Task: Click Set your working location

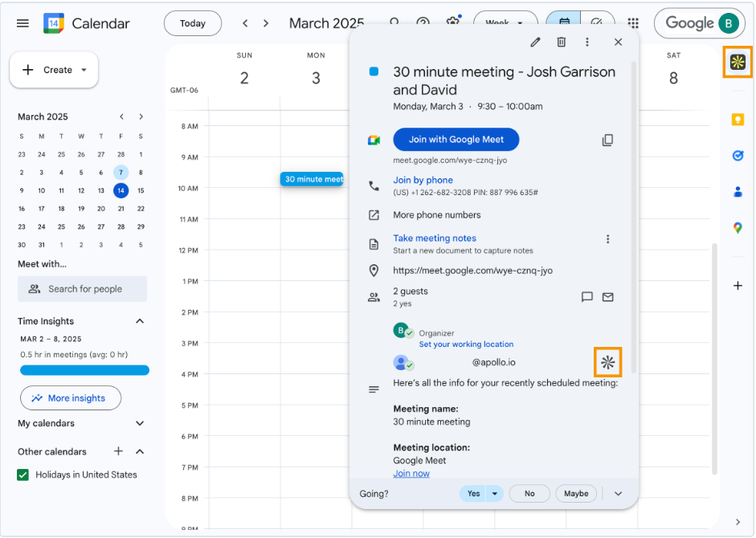Action: tap(466, 344)
